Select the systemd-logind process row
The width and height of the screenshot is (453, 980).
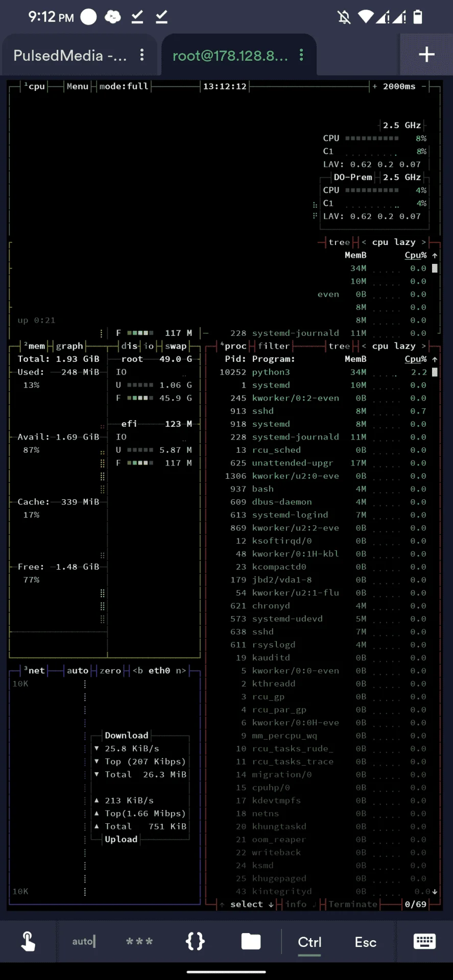tap(323, 515)
